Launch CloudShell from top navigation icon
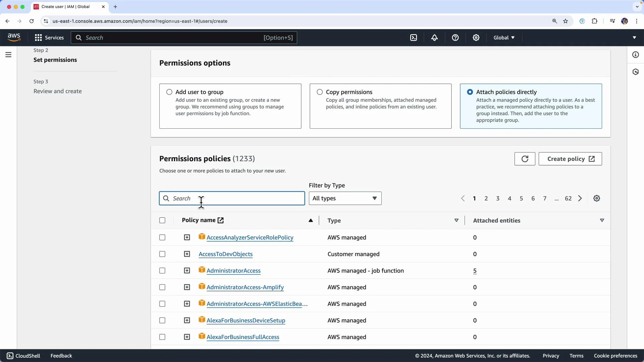The image size is (644, 362). 414,38
